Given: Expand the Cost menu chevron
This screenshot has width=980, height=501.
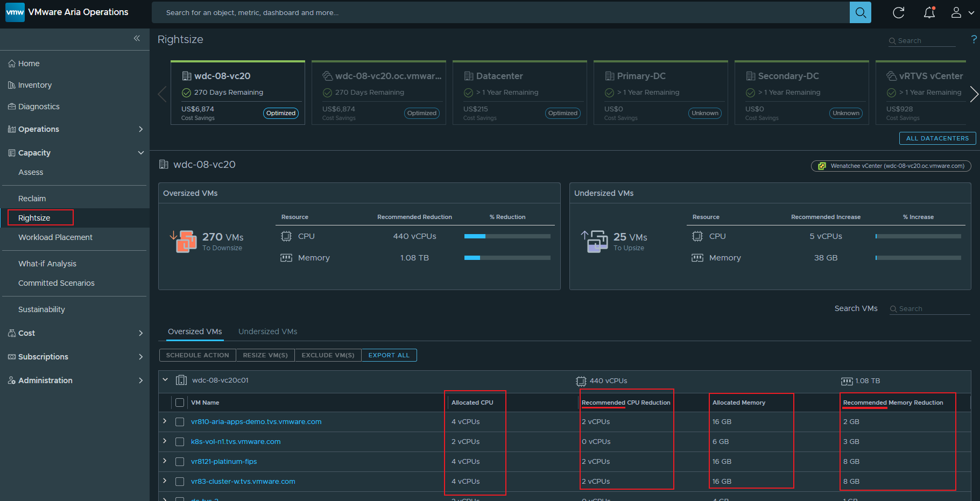Looking at the screenshot, I should [x=140, y=333].
